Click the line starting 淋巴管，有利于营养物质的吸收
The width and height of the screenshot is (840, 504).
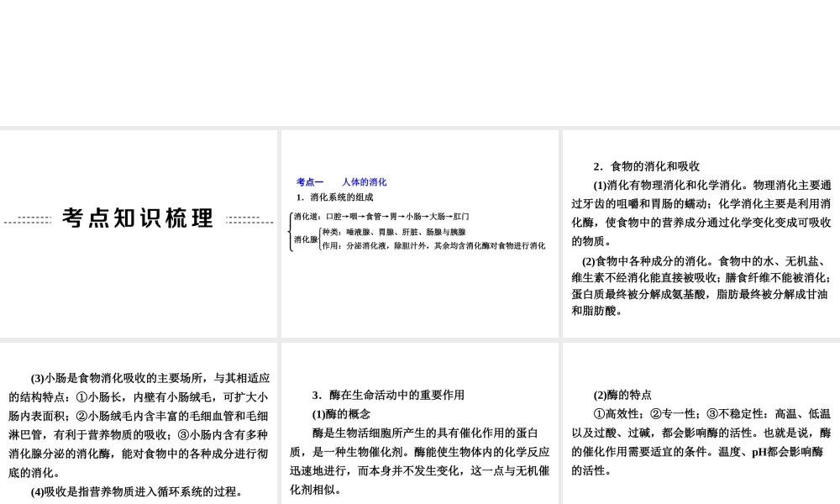[139, 435]
